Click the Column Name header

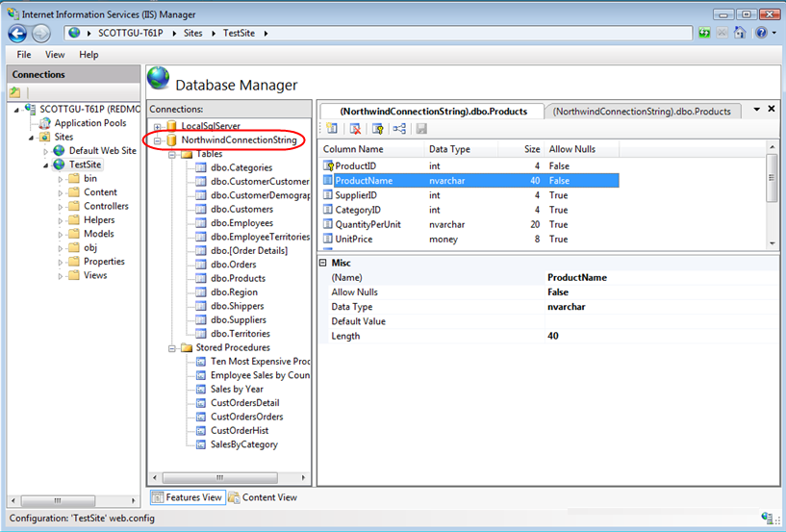[371, 149]
